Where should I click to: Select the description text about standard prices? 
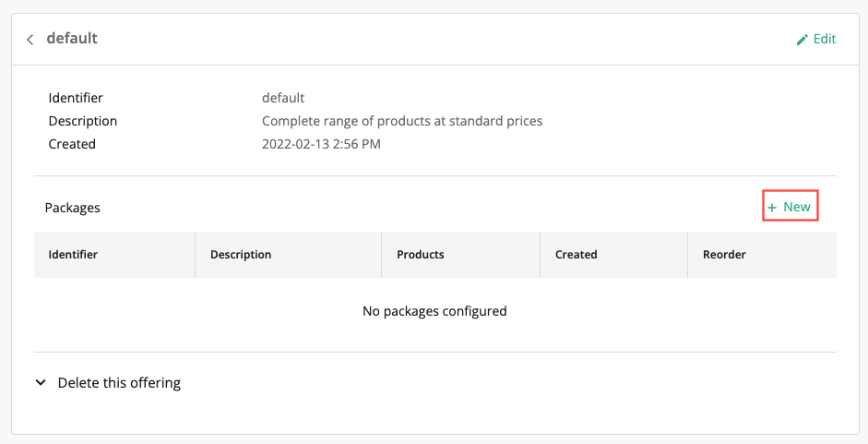(x=402, y=121)
